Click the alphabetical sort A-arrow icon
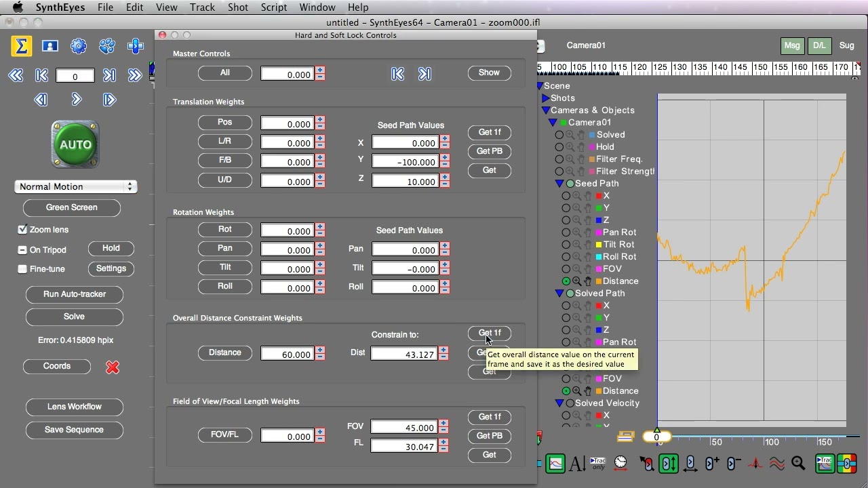The image size is (868, 488). click(577, 464)
